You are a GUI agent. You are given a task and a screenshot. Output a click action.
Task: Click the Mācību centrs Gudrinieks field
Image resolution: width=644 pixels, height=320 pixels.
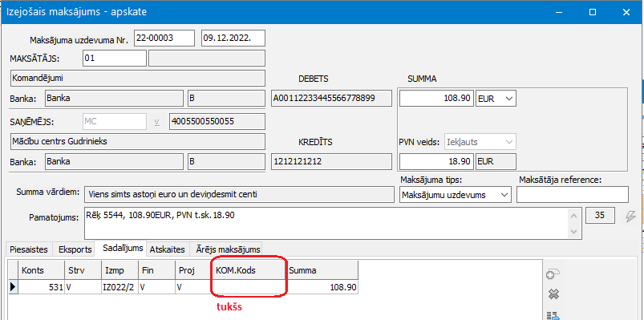click(x=137, y=142)
